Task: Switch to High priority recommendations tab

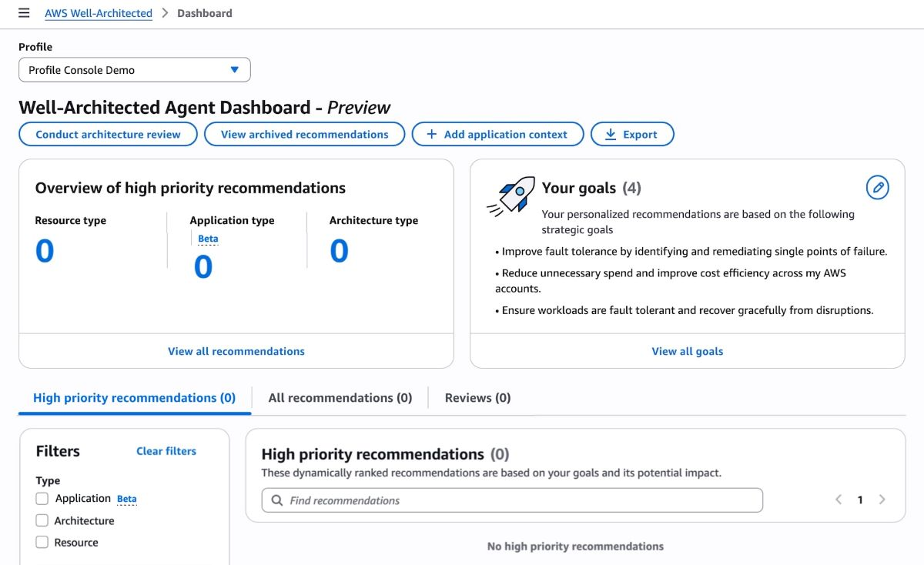Action: pyautogui.click(x=134, y=398)
